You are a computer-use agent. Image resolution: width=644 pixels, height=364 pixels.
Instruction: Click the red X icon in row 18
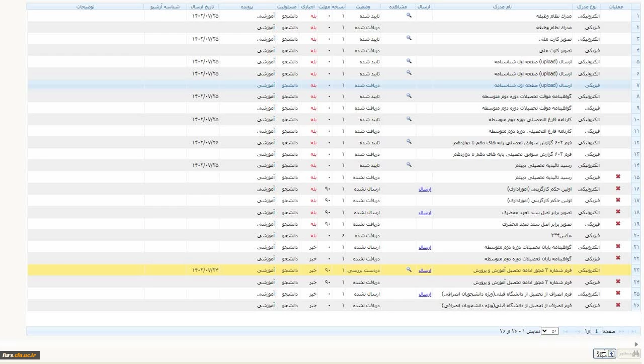tap(618, 212)
